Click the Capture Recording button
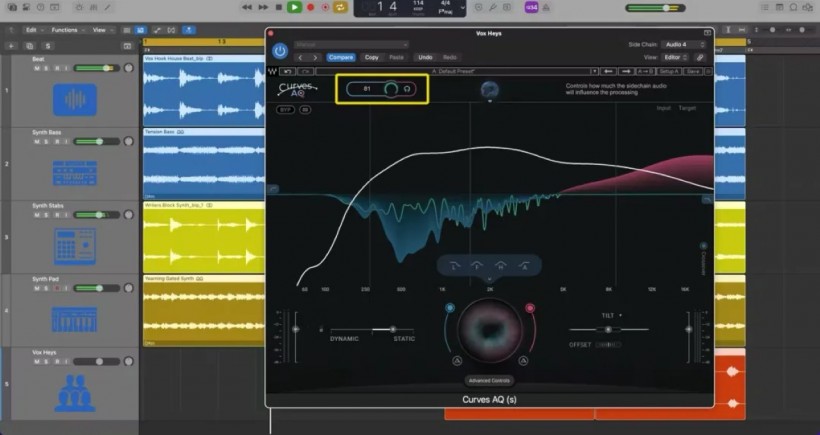 [325, 7]
